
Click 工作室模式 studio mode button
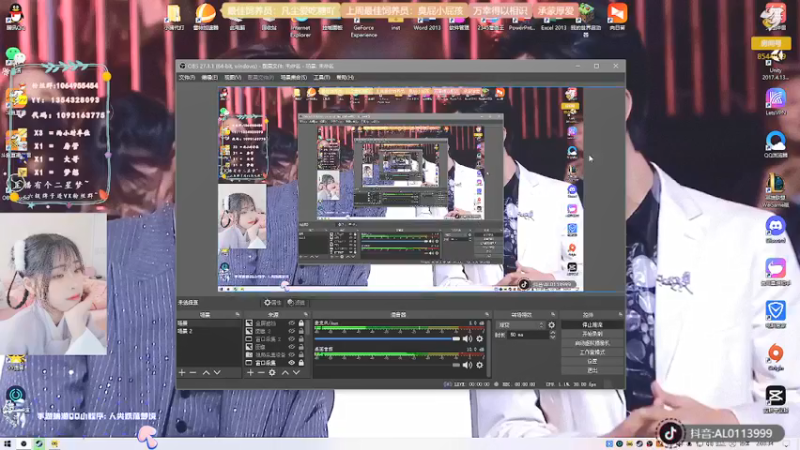(592, 352)
